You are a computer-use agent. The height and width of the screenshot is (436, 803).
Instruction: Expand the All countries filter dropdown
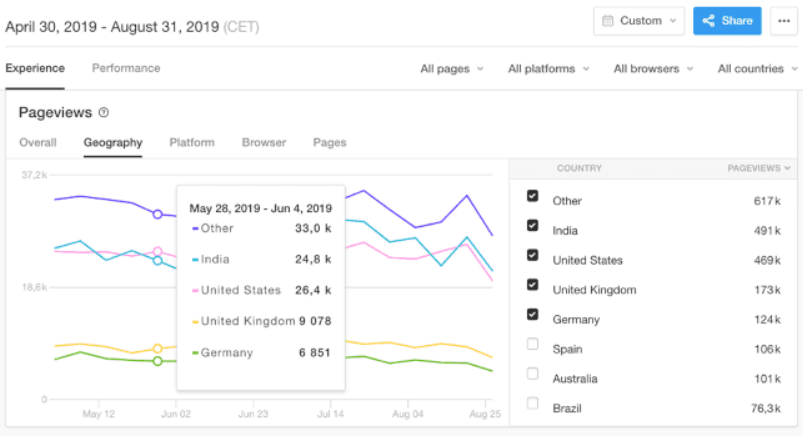756,69
